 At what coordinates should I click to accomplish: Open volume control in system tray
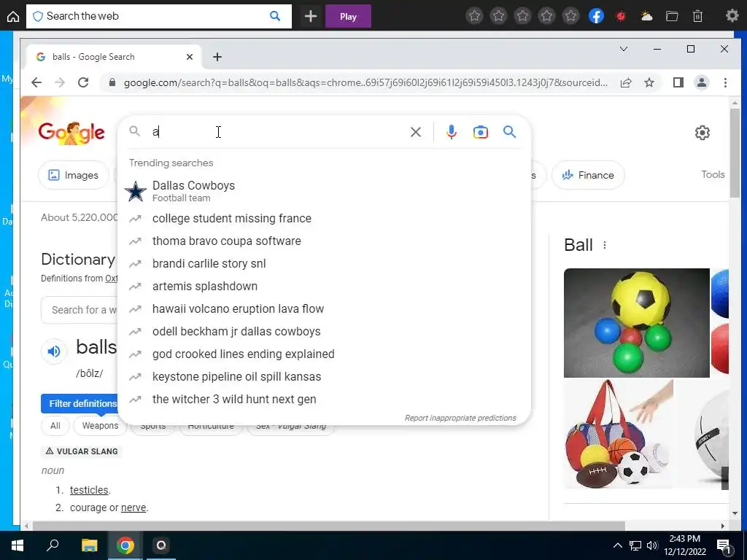click(652, 545)
